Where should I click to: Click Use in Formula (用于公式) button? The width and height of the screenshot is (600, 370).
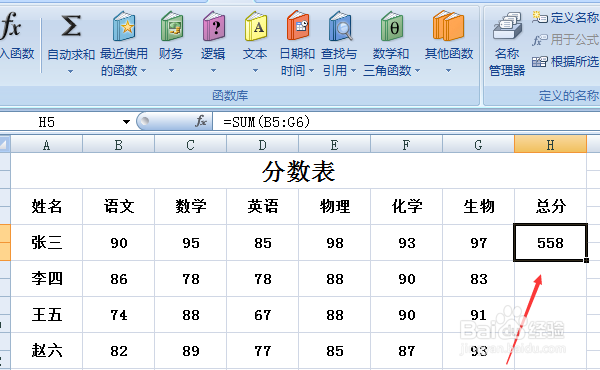[566, 39]
